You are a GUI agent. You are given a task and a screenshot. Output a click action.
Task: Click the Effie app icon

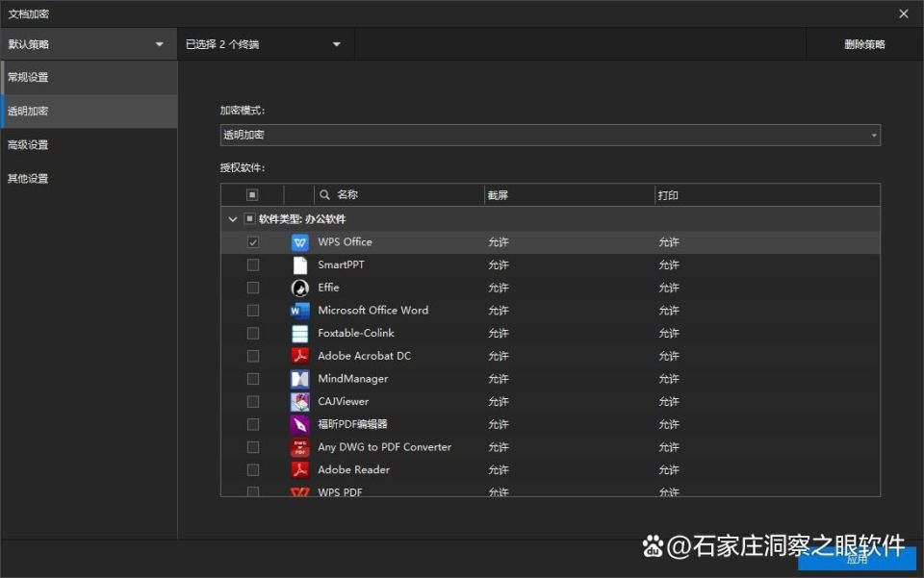300,288
